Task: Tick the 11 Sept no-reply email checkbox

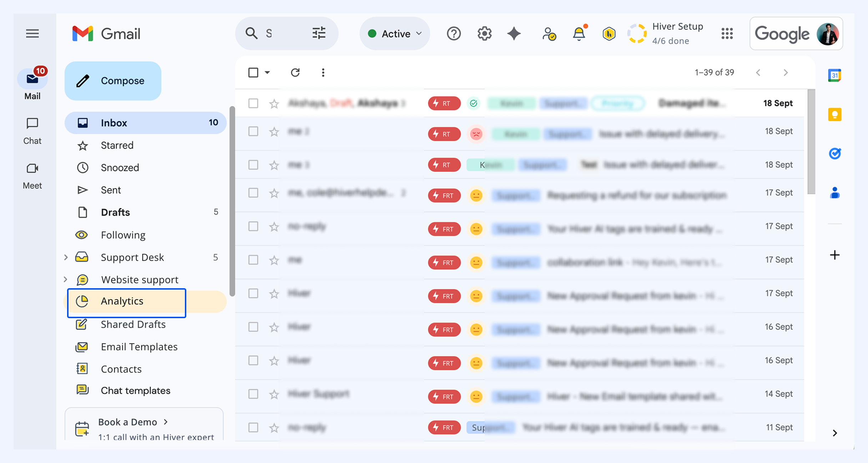Action: (x=253, y=427)
